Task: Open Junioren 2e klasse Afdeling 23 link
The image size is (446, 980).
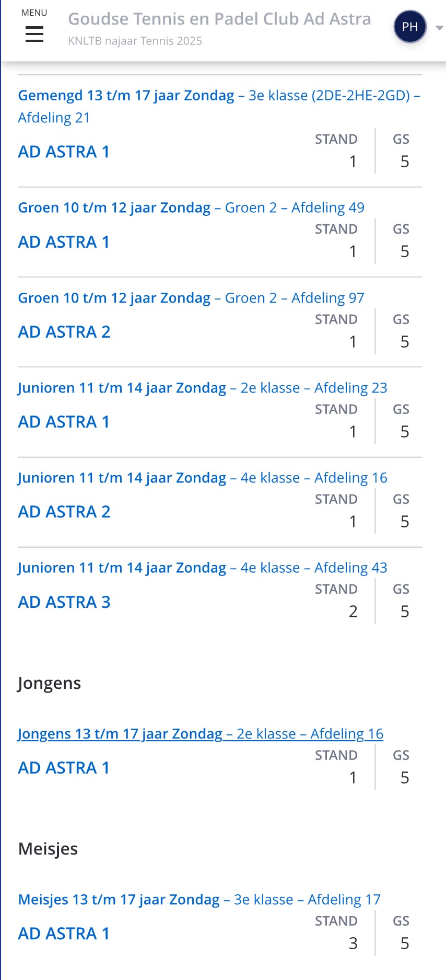Action: 203,388
